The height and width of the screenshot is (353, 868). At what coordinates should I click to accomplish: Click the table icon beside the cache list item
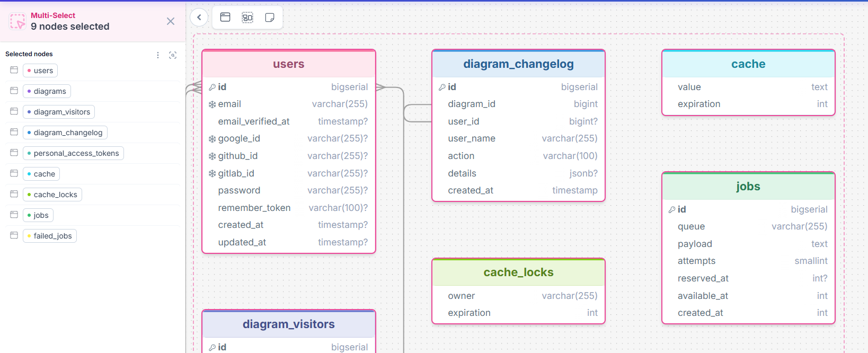coord(14,173)
